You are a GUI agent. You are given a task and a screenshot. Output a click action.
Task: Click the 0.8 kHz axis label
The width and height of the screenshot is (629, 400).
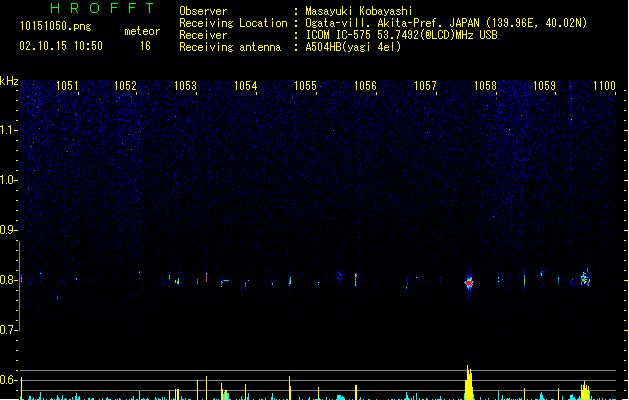8,280
